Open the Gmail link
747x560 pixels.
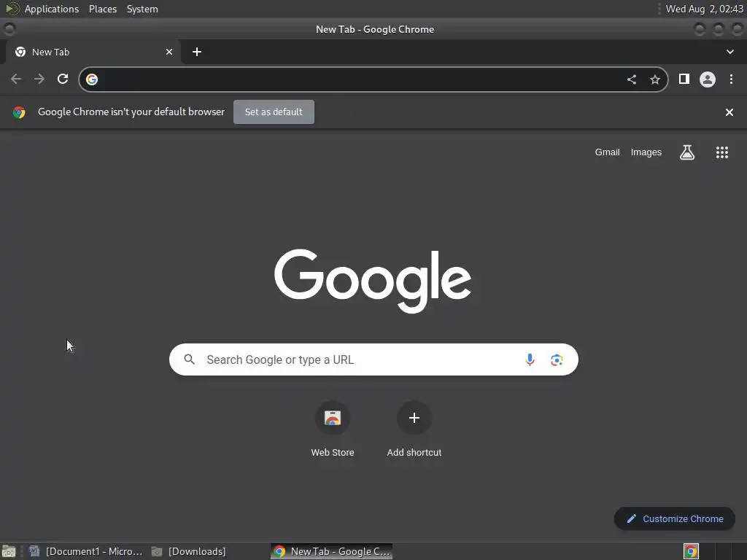click(x=607, y=152)
